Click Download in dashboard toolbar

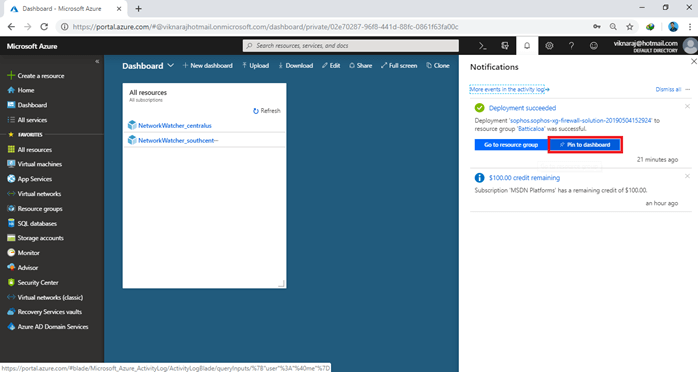pos(296,65)
